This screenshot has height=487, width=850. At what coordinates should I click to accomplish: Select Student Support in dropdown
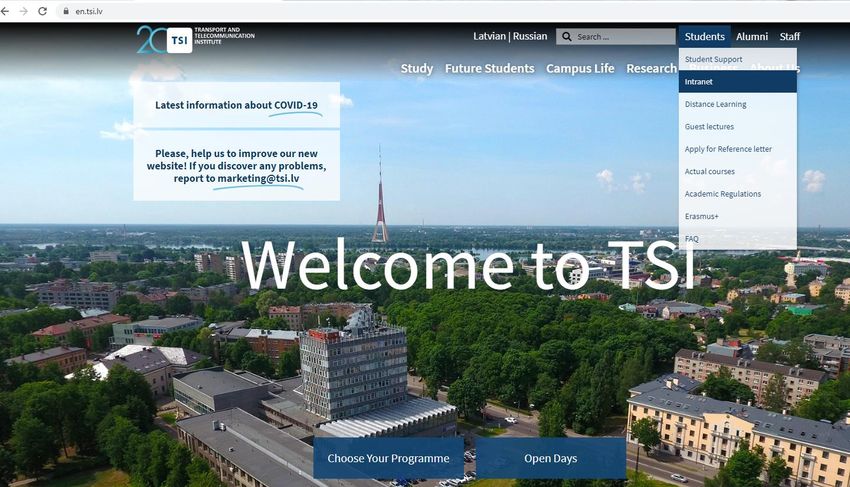point(737,59)
